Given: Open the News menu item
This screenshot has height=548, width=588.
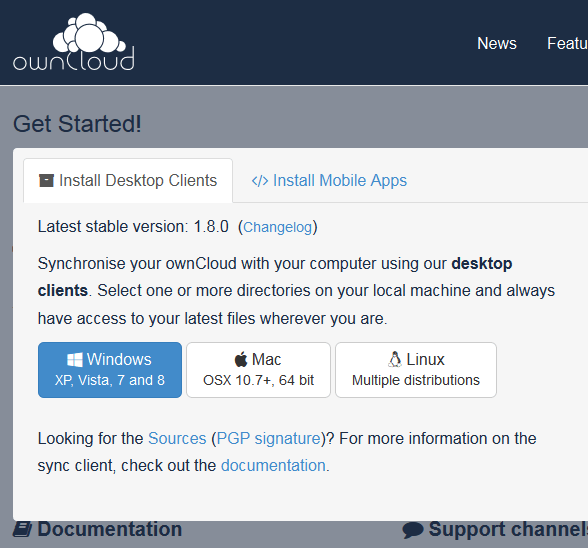Looking at the screenshot, I should pyautogui.click(x=497, y=44).
